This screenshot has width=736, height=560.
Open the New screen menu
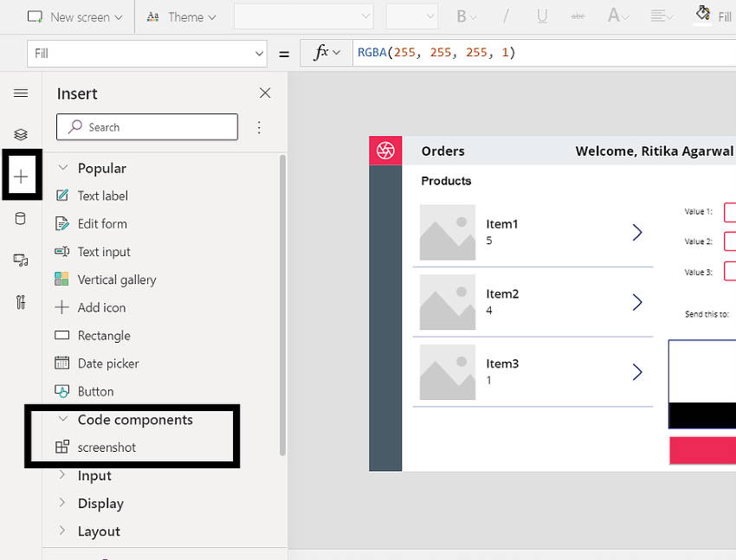(x=74, y=17)
